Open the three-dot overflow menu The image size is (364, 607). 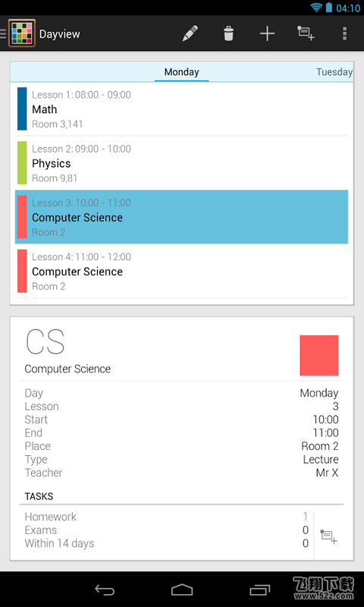coord(344,33)
